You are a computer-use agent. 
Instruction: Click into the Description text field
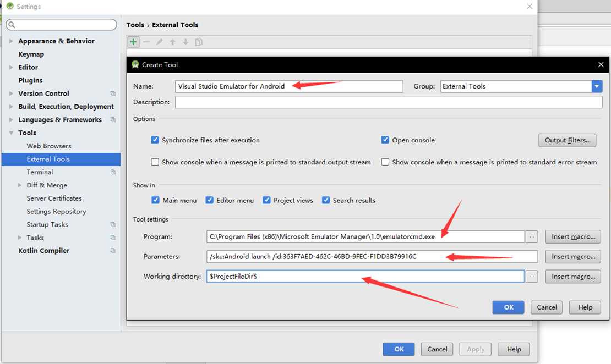[x=389, y=102]
